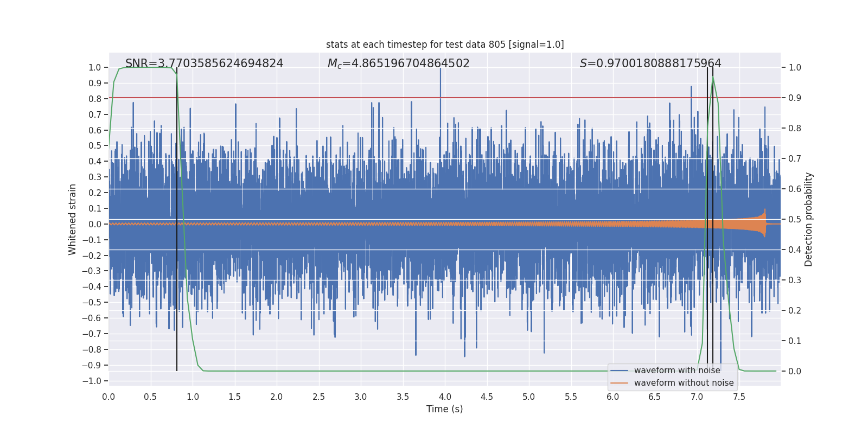Click the "Detection probability" right axis label
The image size is (868, 434).
pos(809,219)
